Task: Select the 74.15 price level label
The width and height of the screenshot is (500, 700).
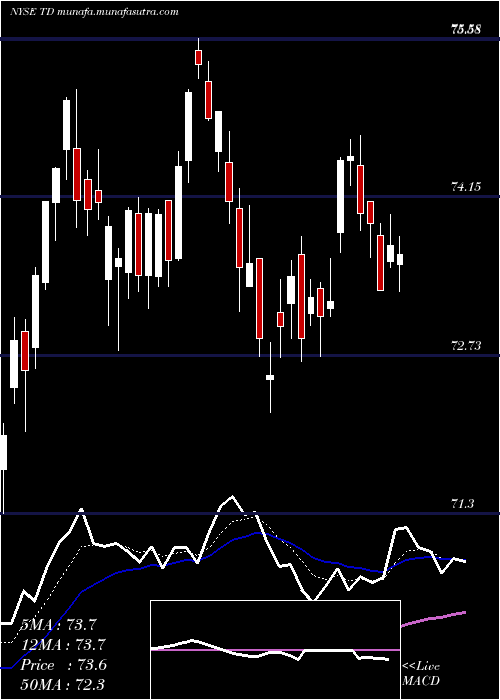Action: (466, 187)
